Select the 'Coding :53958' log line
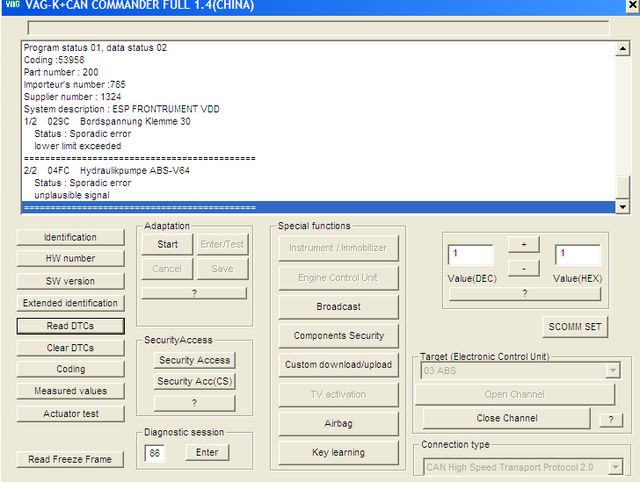Screen dimensions: 640x482 tap(54, 60)
